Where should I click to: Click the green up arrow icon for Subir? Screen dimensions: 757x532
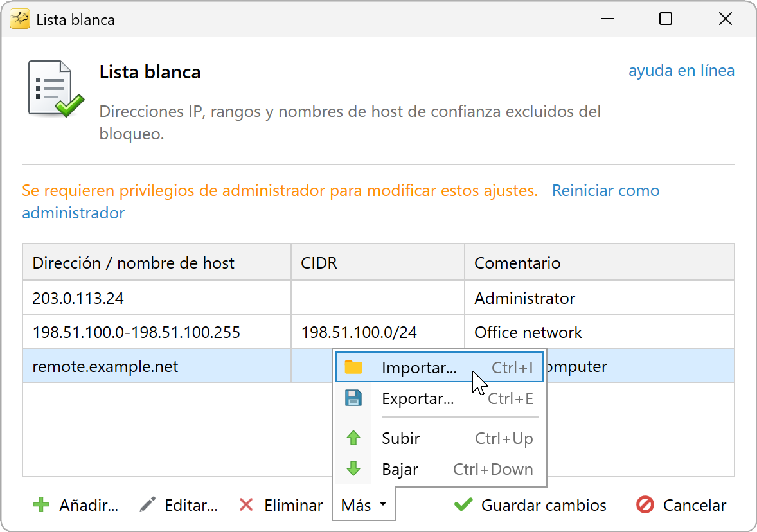(x=353, y=438)
